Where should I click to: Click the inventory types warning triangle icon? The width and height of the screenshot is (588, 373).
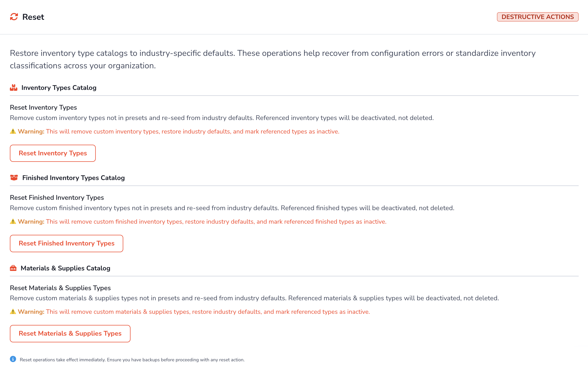[x=13, y=131]
